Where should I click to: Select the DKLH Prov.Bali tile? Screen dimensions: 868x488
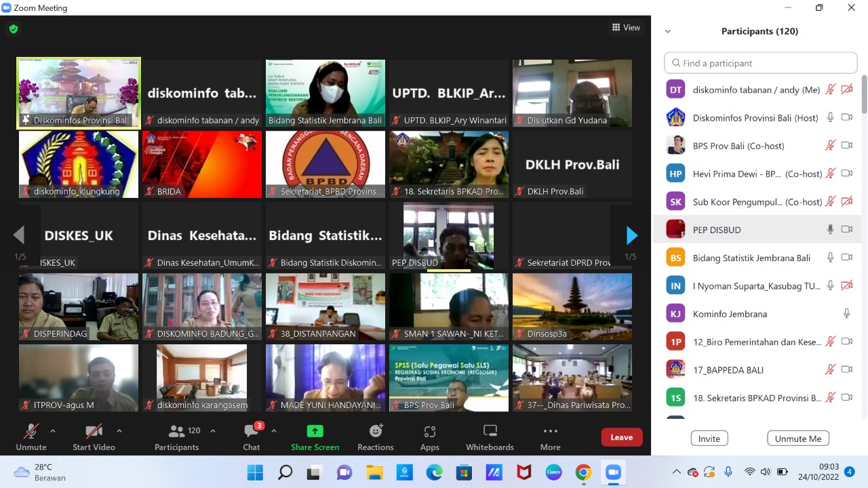[572, 164]
